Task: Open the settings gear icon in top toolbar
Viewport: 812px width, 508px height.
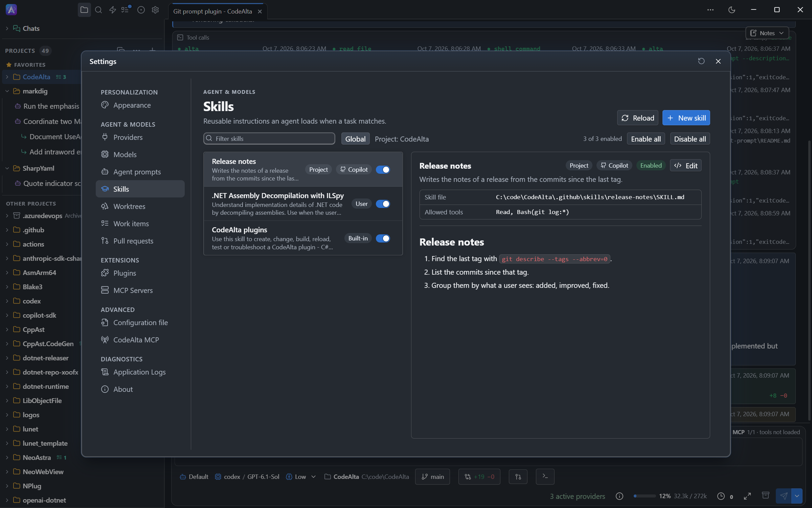Action: click(155, 10)
